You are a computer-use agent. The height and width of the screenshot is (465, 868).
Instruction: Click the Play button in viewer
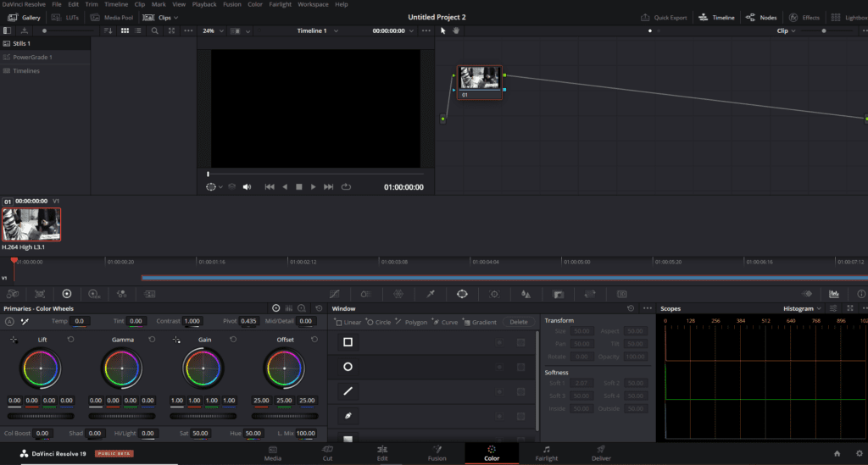coord(314,187)
